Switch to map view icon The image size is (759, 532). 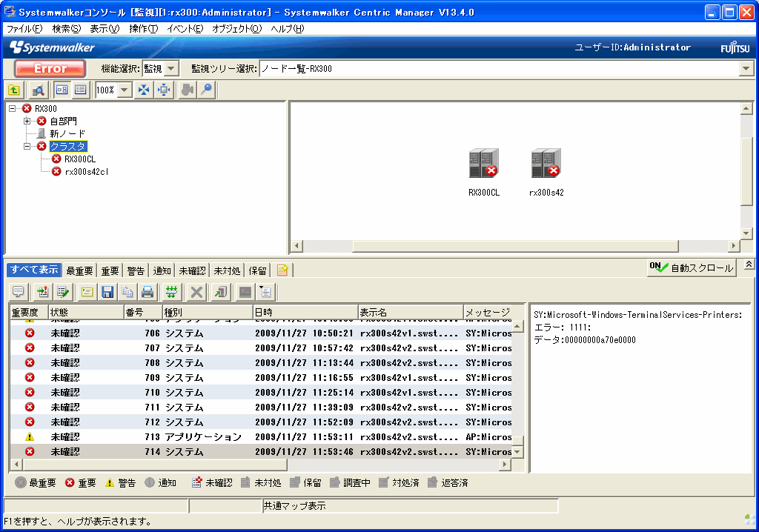(x=62, y=90)
